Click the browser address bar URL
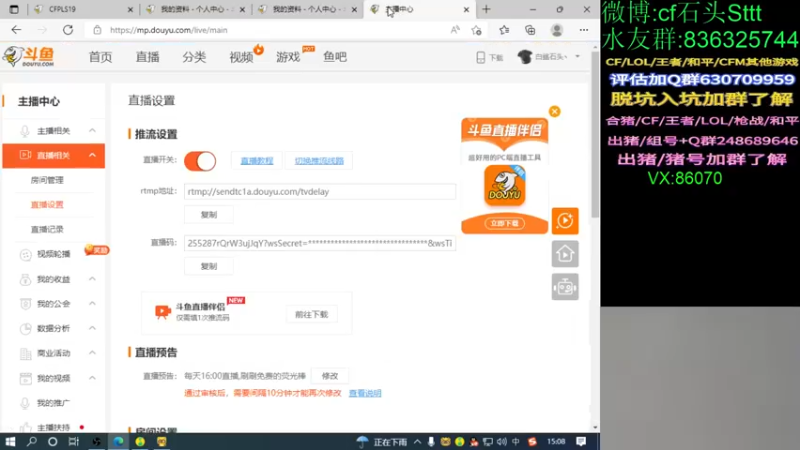This screenshot has height=450, width=800. pyautogui.click(x=168, y=30)
